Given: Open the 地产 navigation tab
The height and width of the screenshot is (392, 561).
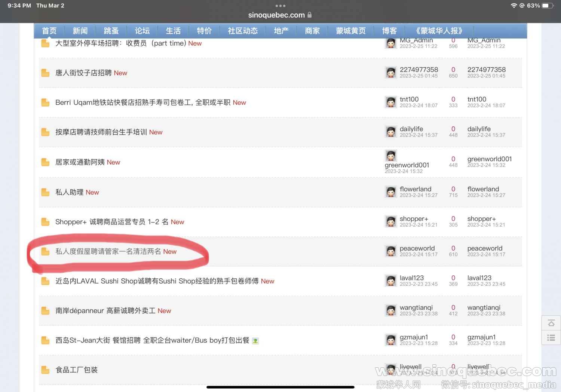Looking at the screenshot, I should click(281, 31).
